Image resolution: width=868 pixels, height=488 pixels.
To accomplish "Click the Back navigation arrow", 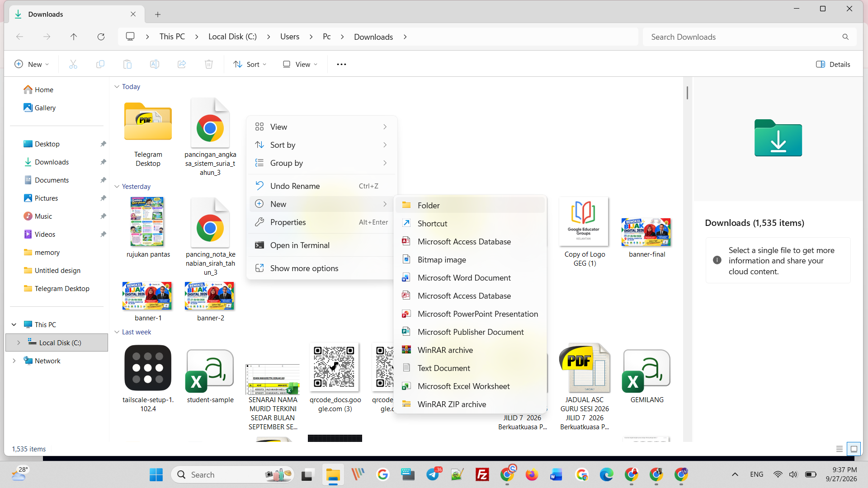I will coord(19,37).
